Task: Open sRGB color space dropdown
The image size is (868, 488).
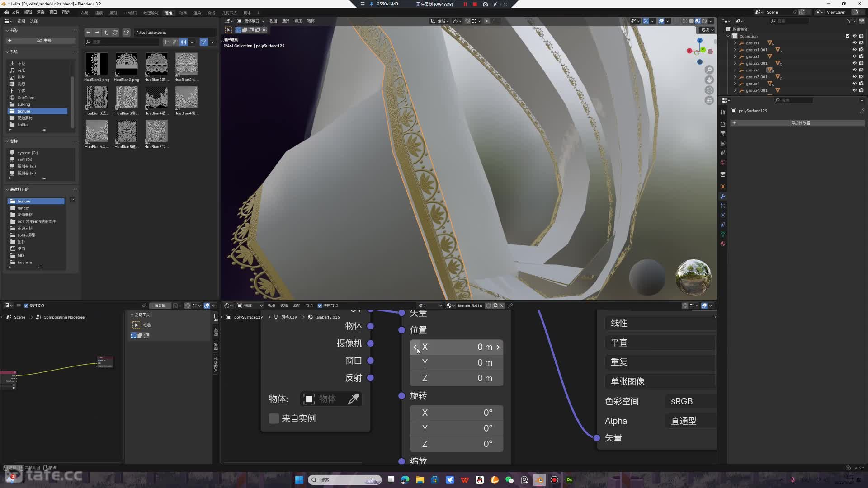Action: (x=691, y=401)
